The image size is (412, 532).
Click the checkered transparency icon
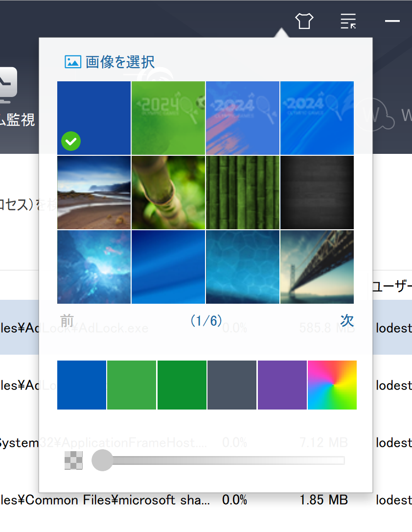coord(73,460)
